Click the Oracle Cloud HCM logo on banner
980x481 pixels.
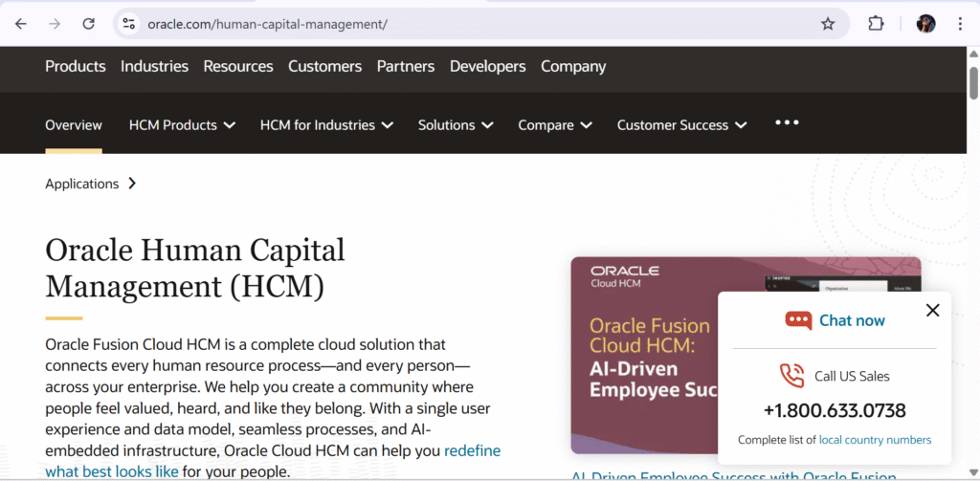624,276
